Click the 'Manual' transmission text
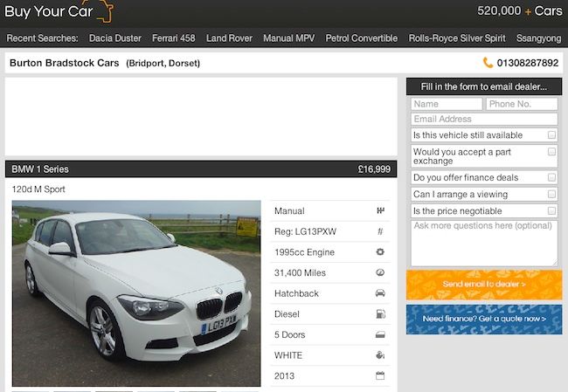Screen dimensions: 568x392 point(289,211)
